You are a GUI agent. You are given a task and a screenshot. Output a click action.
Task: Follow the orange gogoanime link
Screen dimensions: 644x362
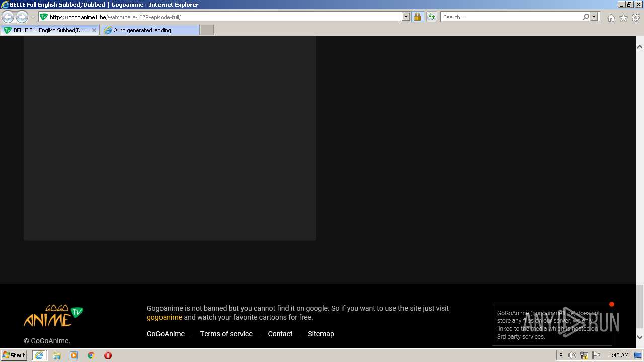[165, 317]
